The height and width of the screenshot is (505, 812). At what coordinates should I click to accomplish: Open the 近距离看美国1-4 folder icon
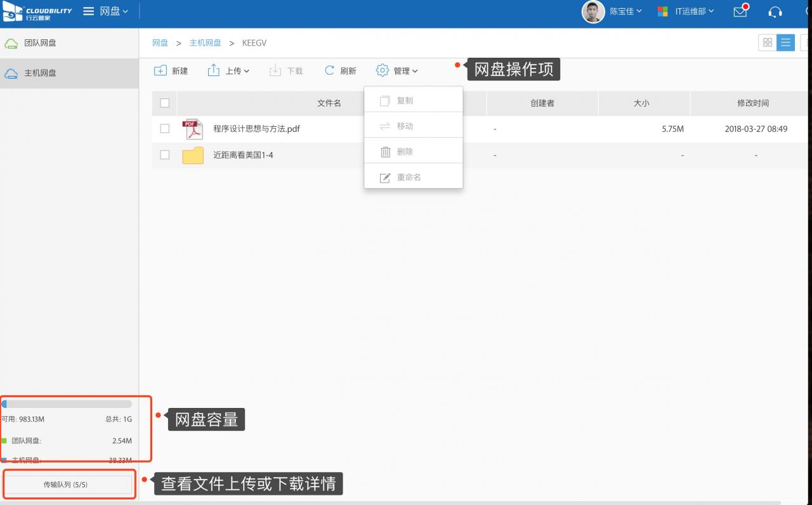(193, 155)
